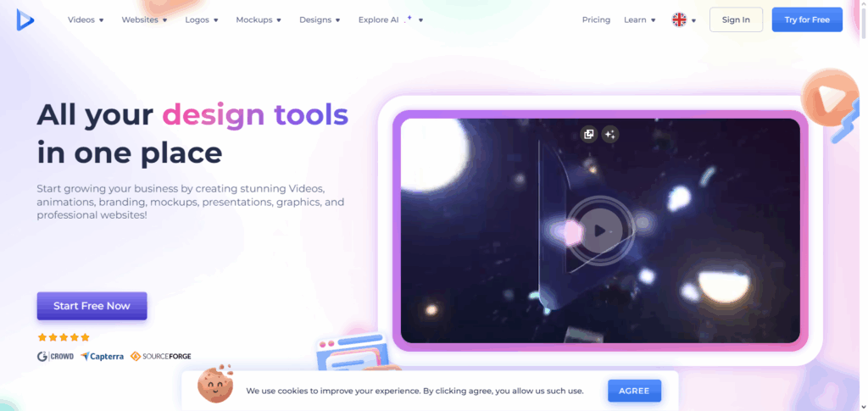Click the video preview thumbnail area
The image size is (868, 411).
(x=600, y=230)
